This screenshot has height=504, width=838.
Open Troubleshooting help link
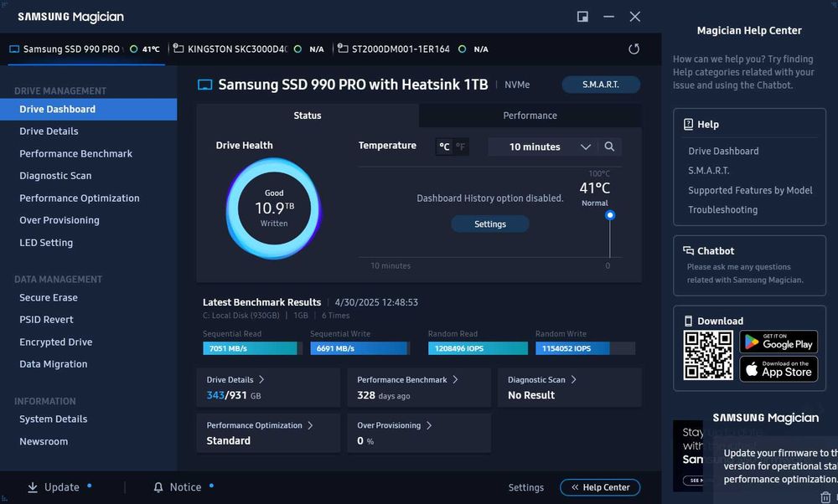coord(722,210)
